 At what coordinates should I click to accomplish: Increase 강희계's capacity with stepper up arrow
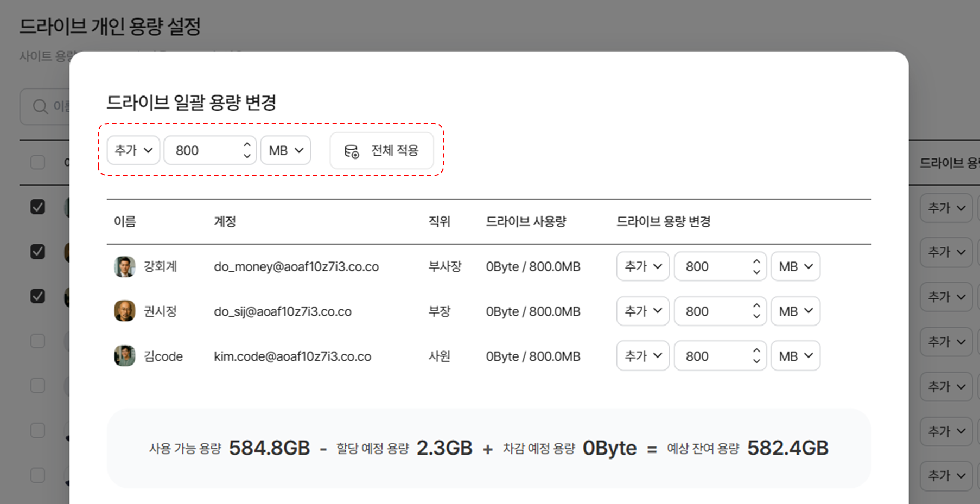[x=756, y=261]
